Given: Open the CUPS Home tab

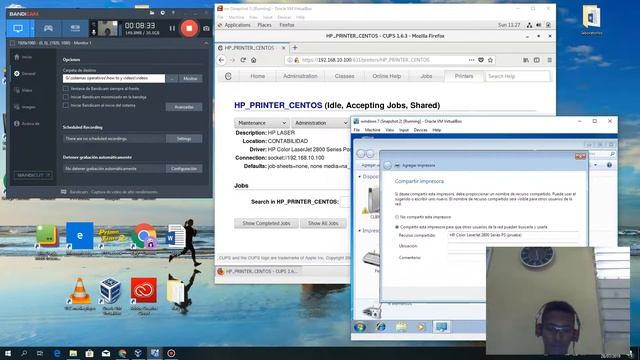Looking at the screenshot, I should pyautogui.click(x=258, y=76).
